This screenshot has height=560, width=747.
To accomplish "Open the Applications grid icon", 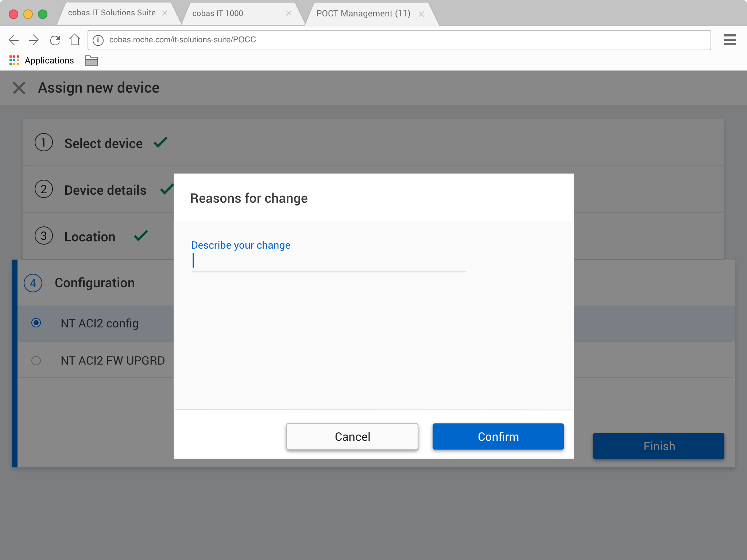I will point(14,61).
